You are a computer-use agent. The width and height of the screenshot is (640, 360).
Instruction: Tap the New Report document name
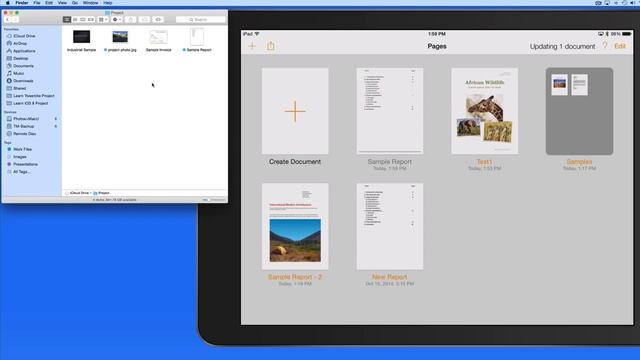point(389,277)
